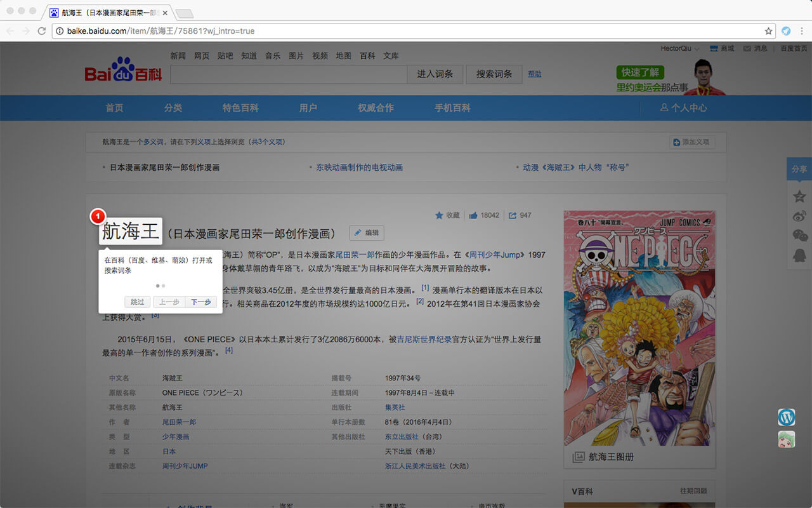Screen dimensions: 812x508
Task: Open the Chrome three-dot menu
Action: [802, 30]
